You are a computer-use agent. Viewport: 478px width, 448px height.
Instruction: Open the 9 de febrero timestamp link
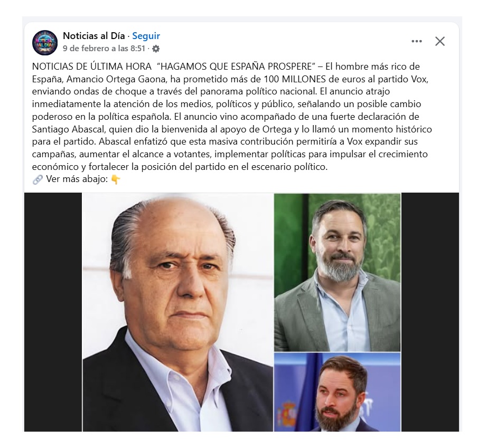(104, 49)
